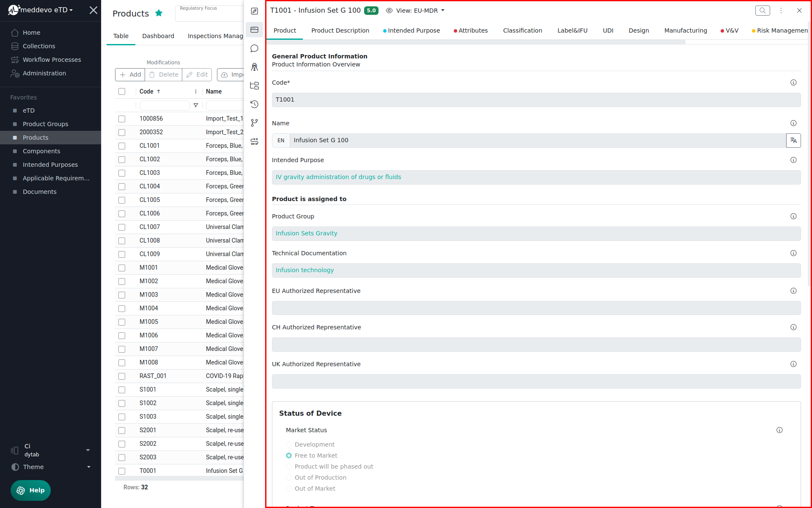This screenshot has width=812, height=508.
Task: Open the comments speech bubble icon
Action: point(254,49)
